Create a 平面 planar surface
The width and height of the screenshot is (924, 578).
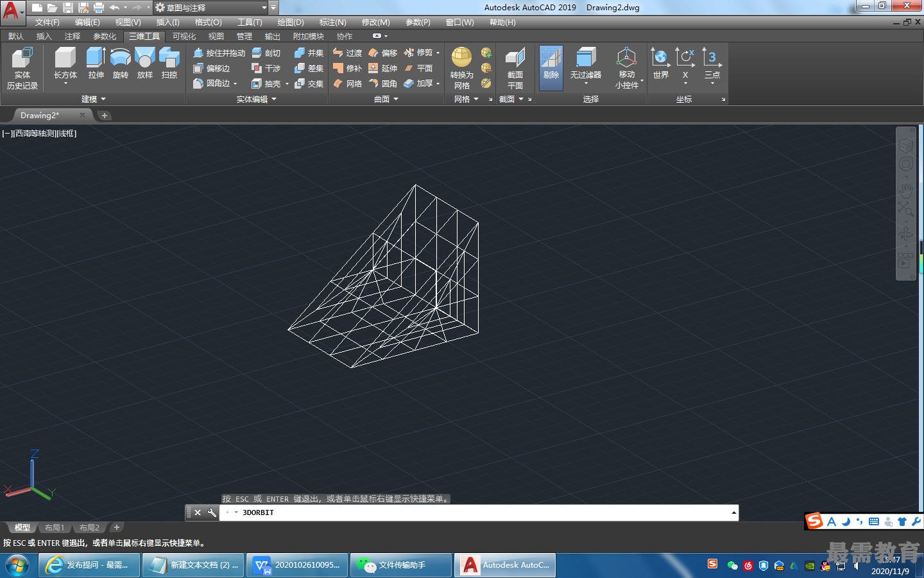[x=418, y=68]
